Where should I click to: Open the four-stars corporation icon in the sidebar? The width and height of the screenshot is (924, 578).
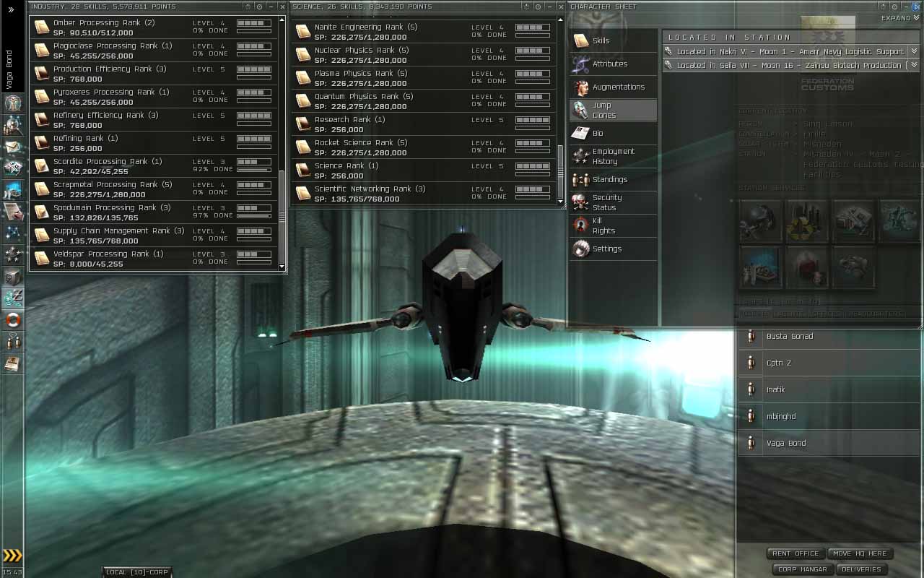tap(13, 254)
